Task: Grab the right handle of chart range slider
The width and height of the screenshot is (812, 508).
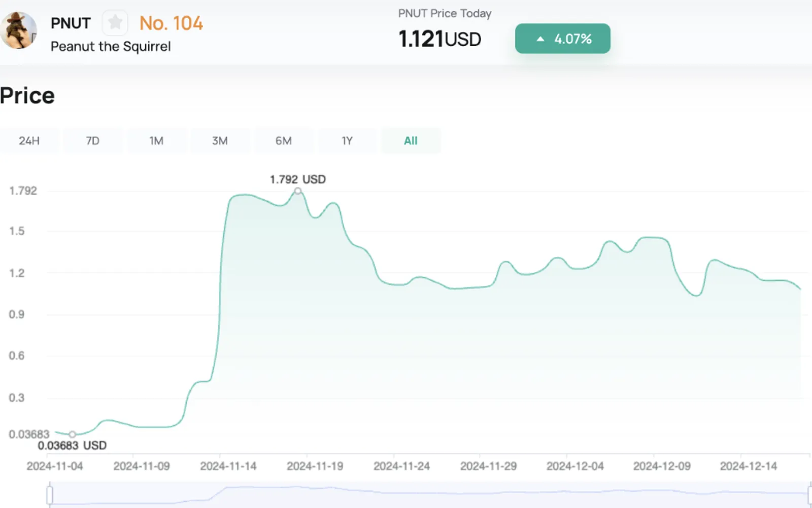Action: (810, 495)
